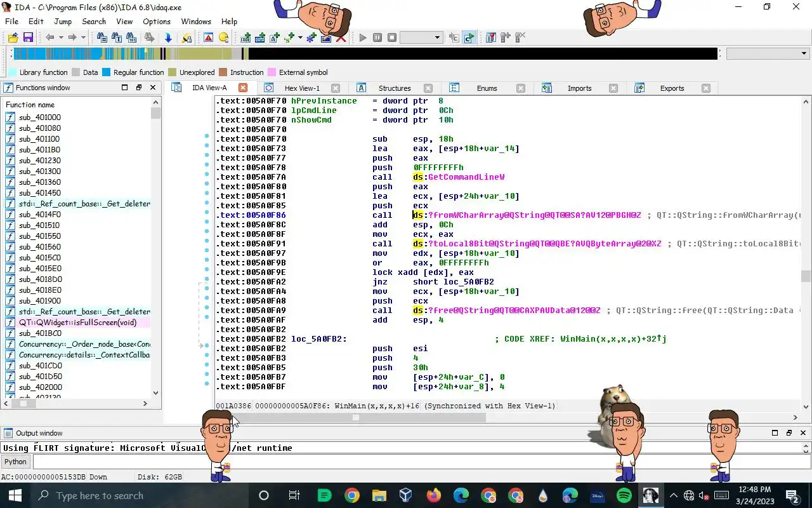The width and height of the screenshot is (812, 508).
Task: Click the GetCommandLineW call operand
Action: pos(466,177)
